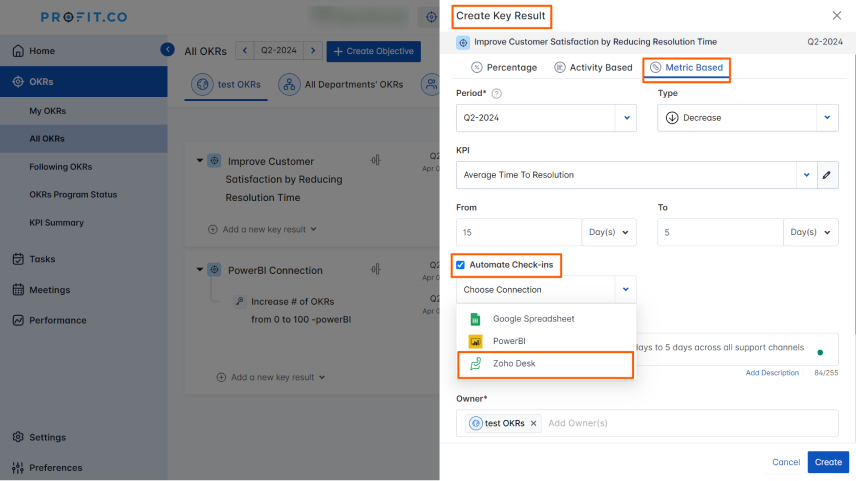Click the From value field showing 15
The image size is (856, 481).
[x=519, y=232]
